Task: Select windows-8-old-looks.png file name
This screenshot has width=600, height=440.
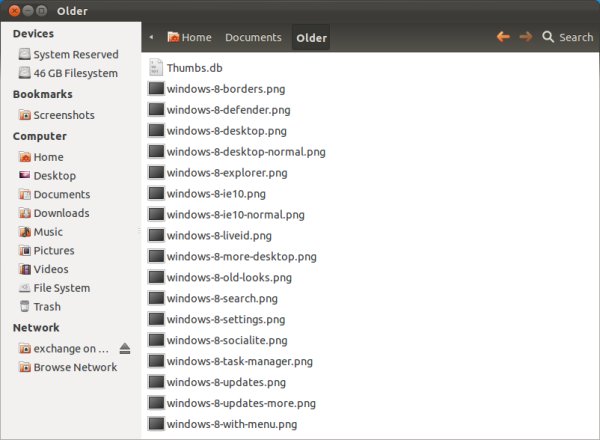Action: (x=229, y=277)
